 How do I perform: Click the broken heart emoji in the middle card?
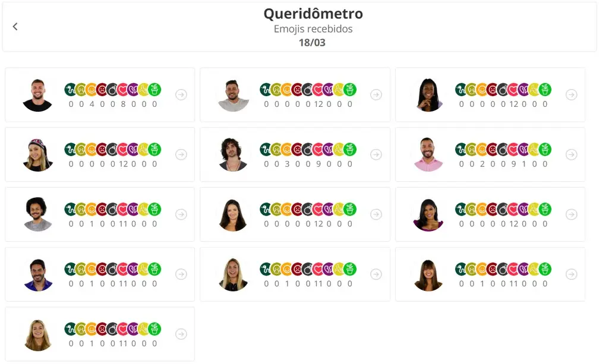[x=329, y=210]
